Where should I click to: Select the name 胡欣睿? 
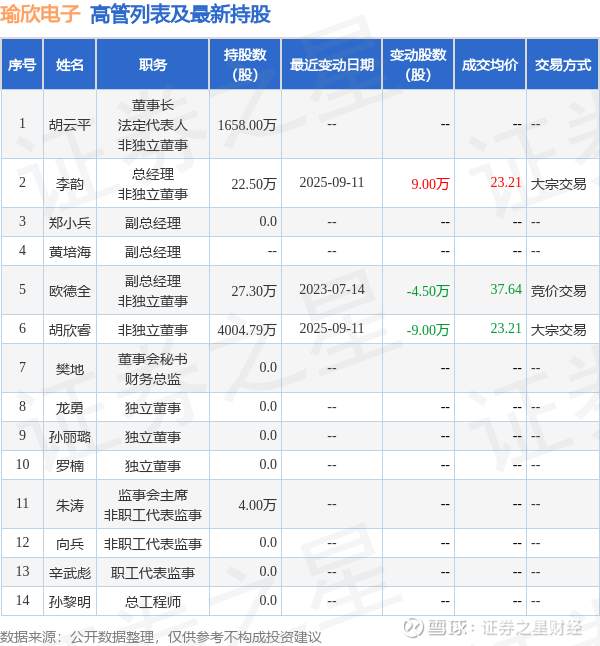(x=70, y=330)
